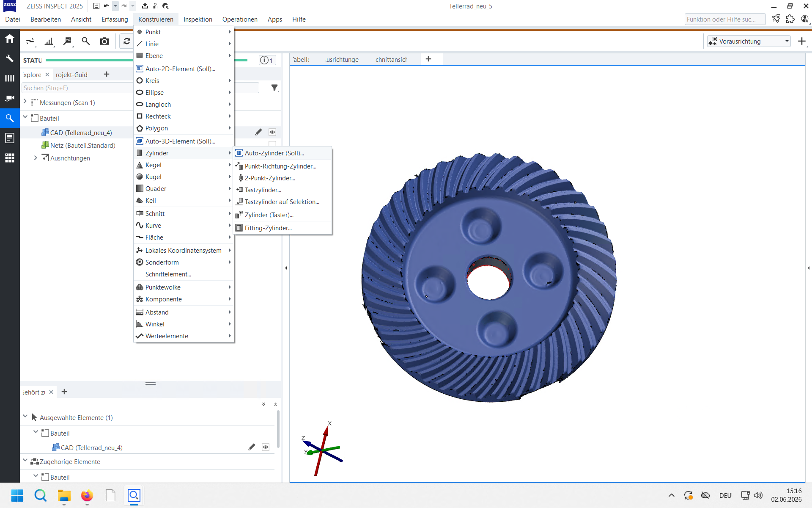Screen dimensions: 812x508
Task: Choose Tastzylinder auf Selektion... entry
Action: (x=283, y=202)
